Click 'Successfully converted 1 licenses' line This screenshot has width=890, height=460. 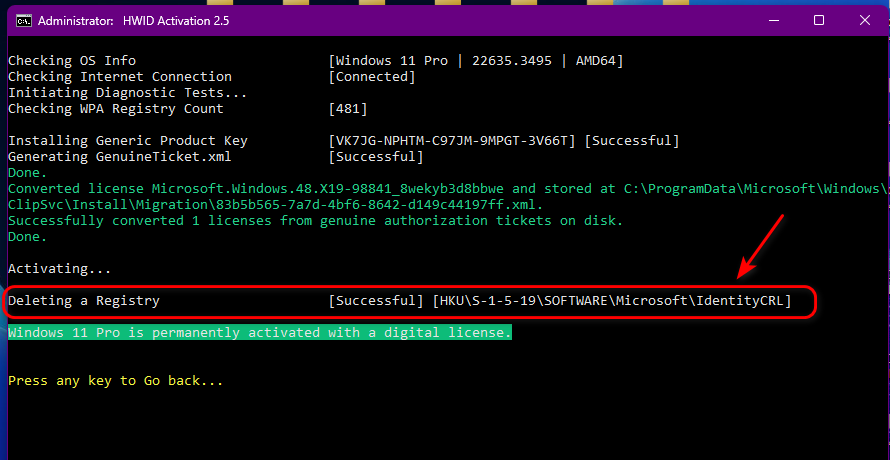(x=316, y=220)
